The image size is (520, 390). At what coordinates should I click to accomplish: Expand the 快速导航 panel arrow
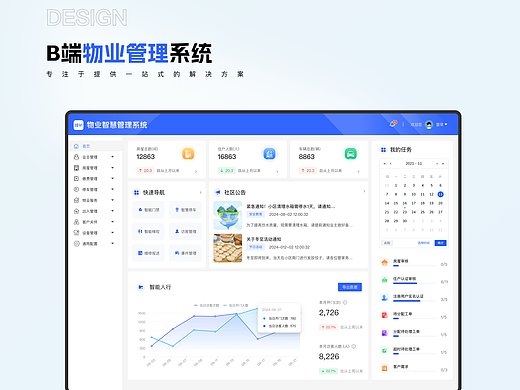tap(200, 192)
